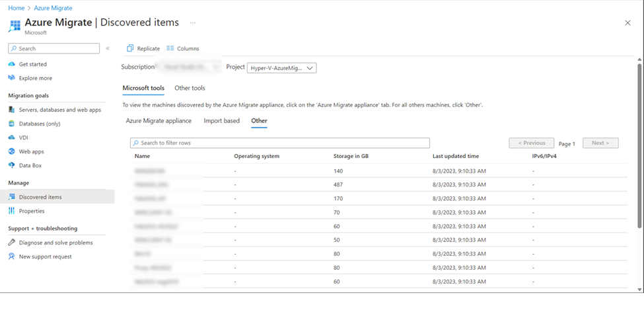Click the Diagnose and solve problems wrench icon
The width and height of the screenshot is (644, 314).
pos(11,243)
